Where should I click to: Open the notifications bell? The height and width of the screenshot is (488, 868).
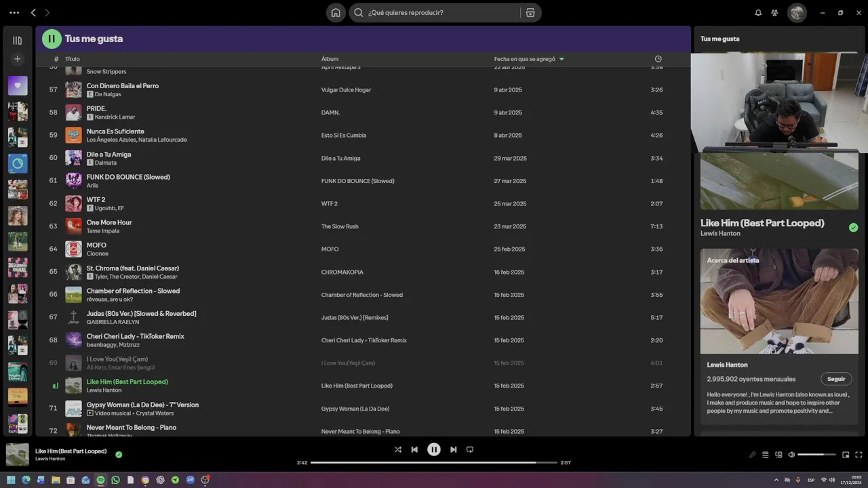point(758,13)
